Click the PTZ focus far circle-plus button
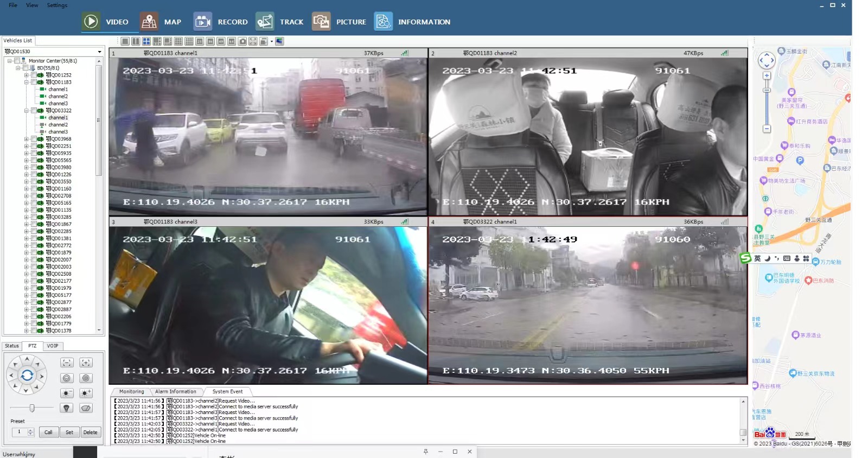This screenshot has width=868, height=458. tap(86, 378)
